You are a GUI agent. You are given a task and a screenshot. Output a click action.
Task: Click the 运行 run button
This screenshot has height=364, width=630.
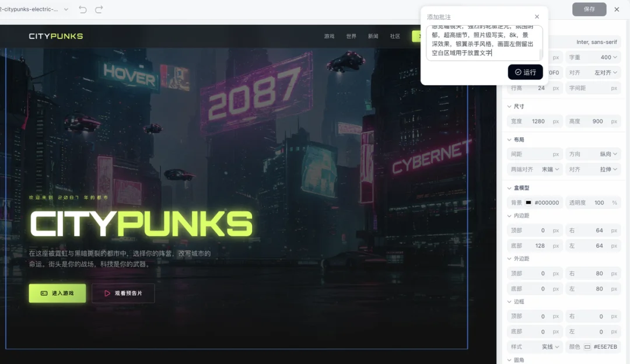coord(525,72)
